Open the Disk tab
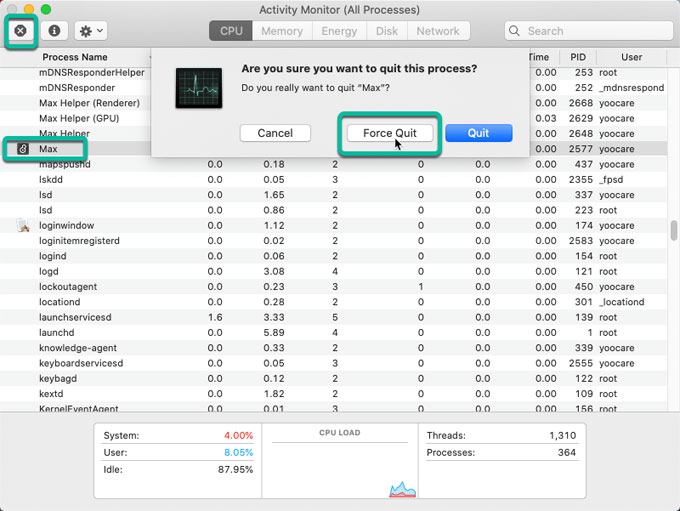680x511 pixels. pos(387,31)
